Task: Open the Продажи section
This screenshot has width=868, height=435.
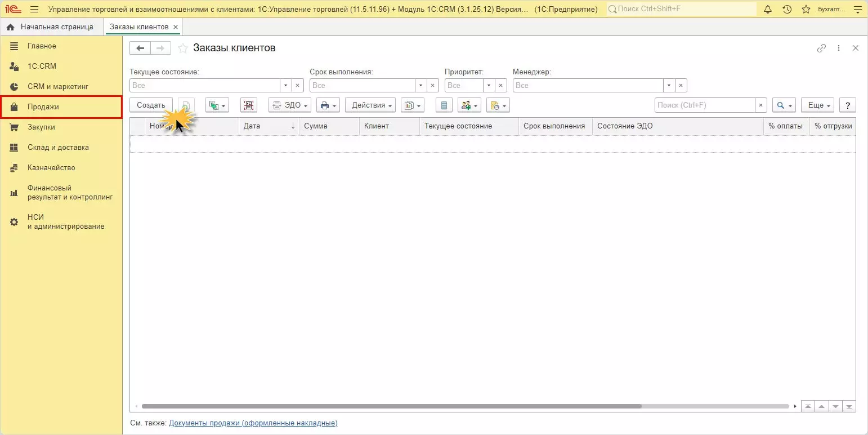Action: click(61, 107)
